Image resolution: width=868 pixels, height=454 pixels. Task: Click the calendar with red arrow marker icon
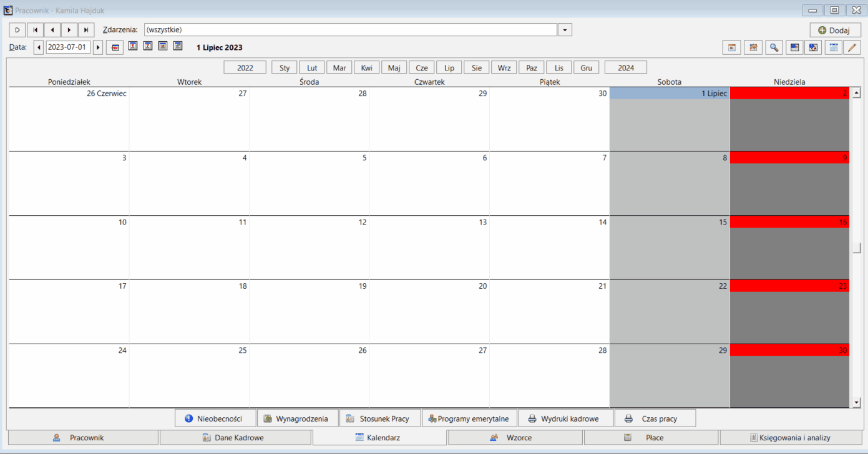[x=813, y=47]
